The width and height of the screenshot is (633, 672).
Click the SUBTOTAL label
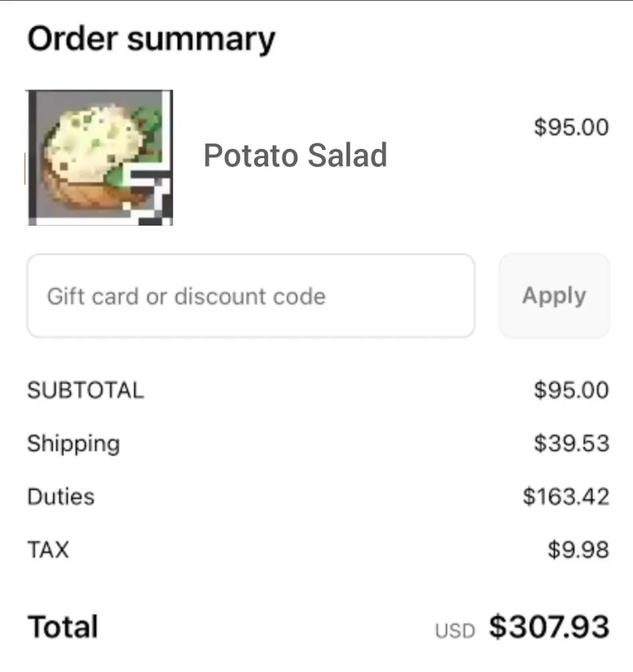point(85,390)
